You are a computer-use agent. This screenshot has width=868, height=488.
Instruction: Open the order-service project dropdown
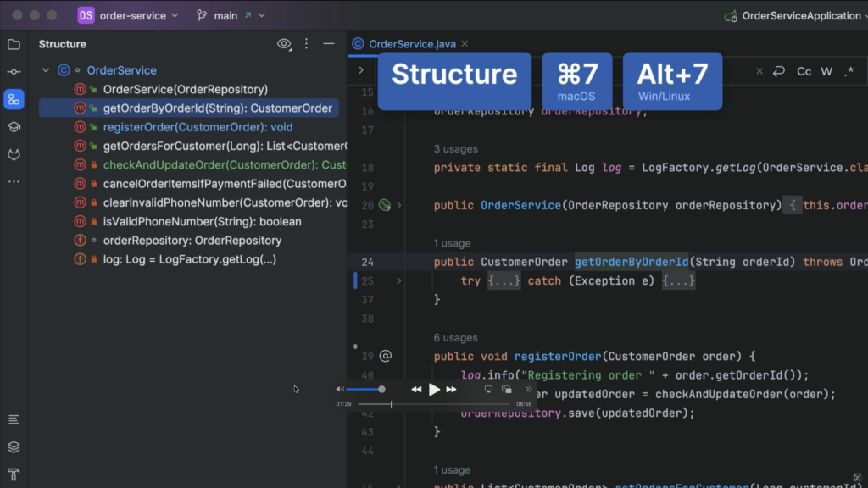point(129,15)
